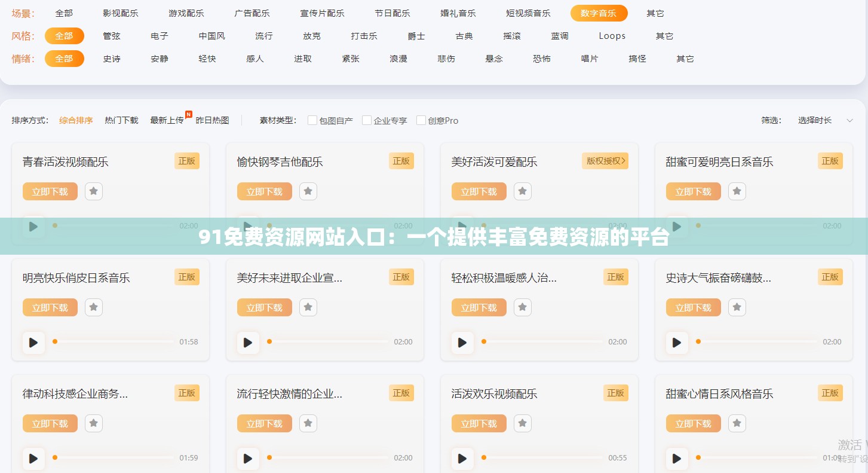Screen dimensions: 868x473
Task: Filter by 爵士 style
Action: [416, 36]
